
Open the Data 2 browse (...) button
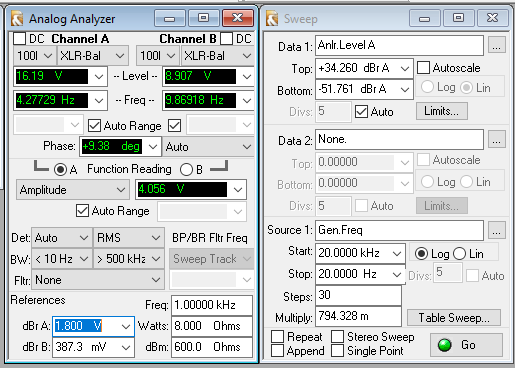click(497, 139)
